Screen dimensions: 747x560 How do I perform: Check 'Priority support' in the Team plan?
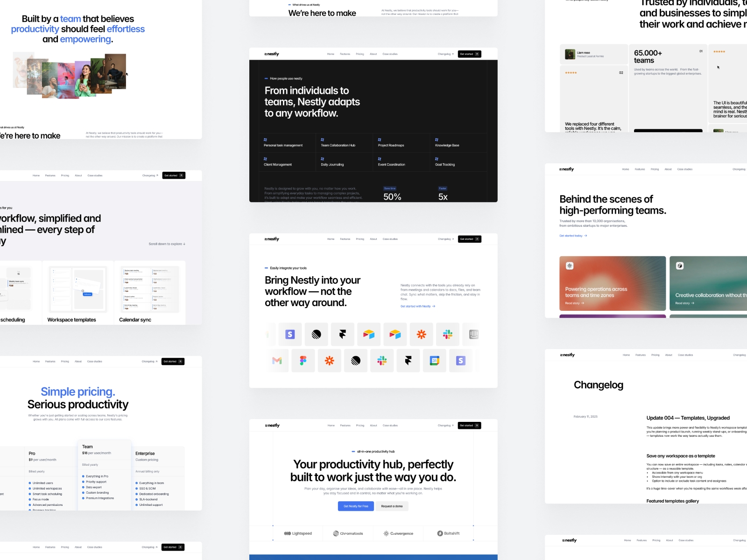(97, 482)
